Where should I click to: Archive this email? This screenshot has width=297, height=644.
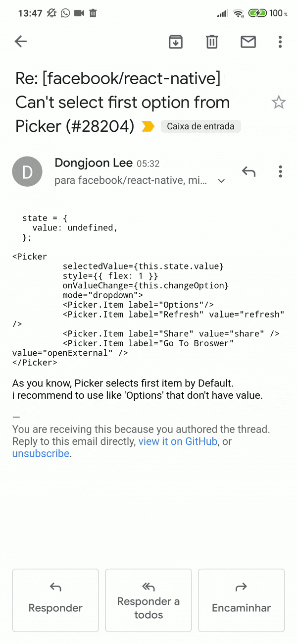click(x=175, y=42)
